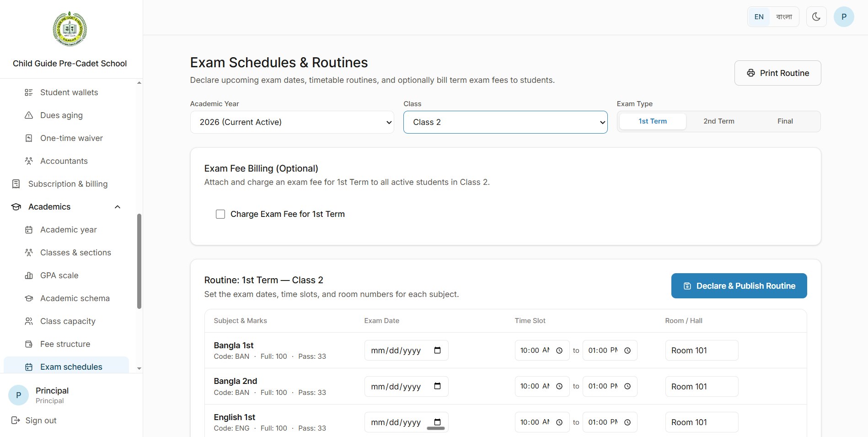Screen dimensions: 868x437
Task: Open the Academic Year dropdown
Action: 292,122
